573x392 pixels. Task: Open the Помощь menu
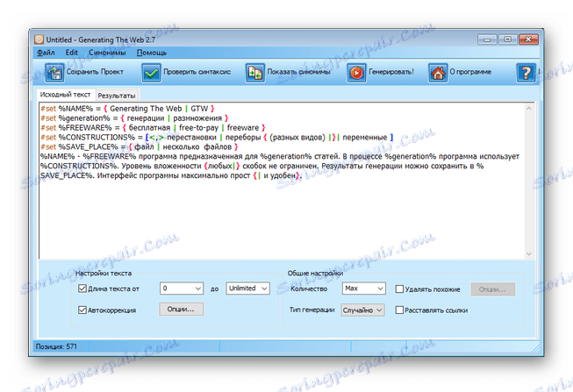152,53
